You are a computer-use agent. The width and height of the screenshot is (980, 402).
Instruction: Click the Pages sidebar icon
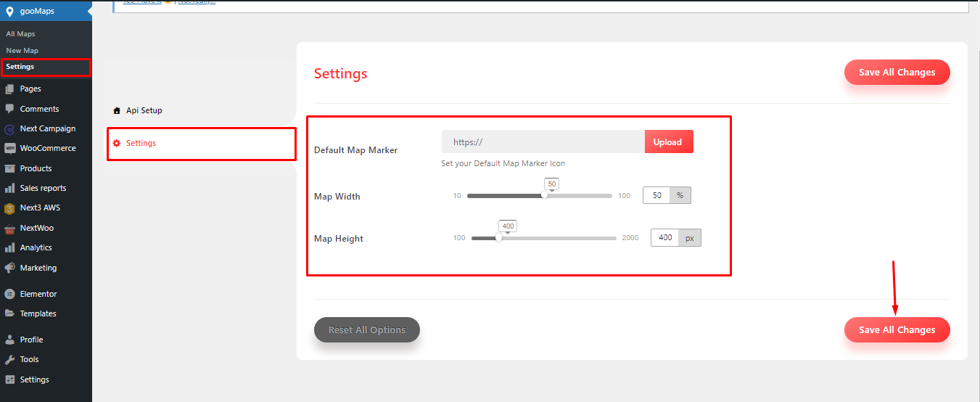(x=9, y=89)
